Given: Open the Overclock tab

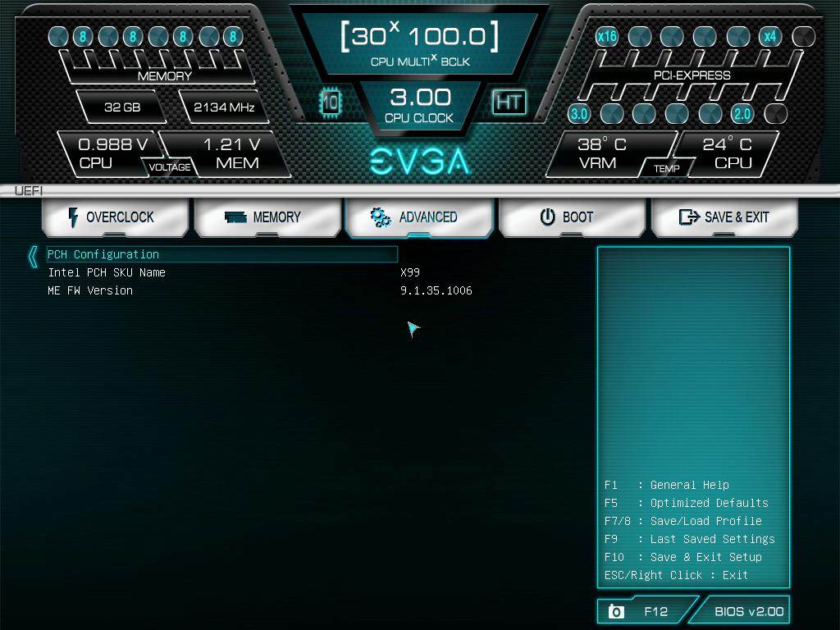Looking at the screenshot, I should tap(111, 217).
